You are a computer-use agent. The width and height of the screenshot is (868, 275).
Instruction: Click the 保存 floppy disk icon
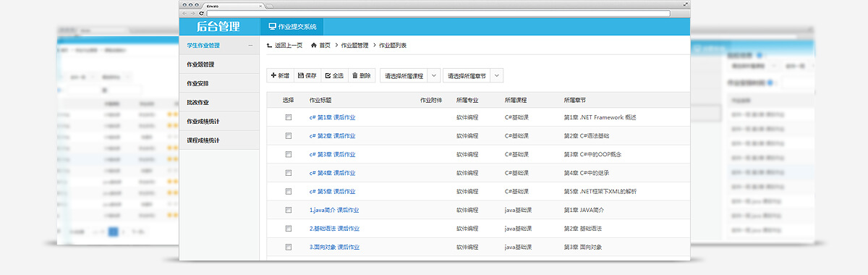pos(301,75)
